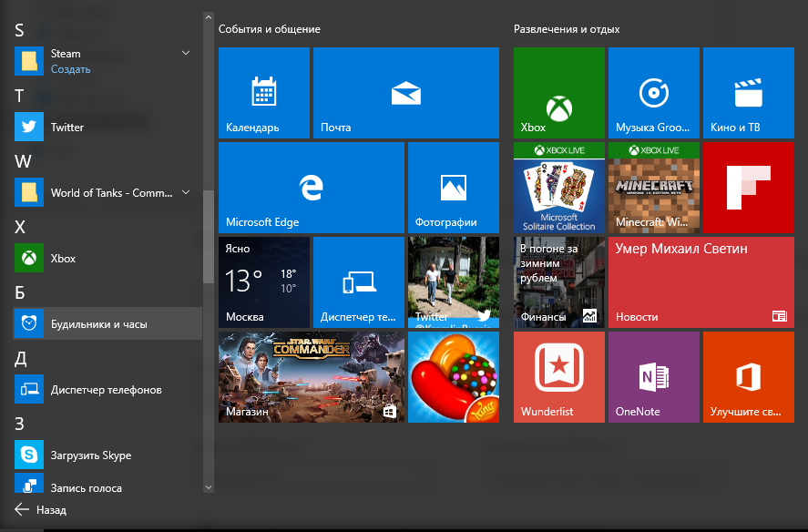Viewport: 808px width, 532px height.
Task: Click the З letter header
Action: click(x=19, y=424)
